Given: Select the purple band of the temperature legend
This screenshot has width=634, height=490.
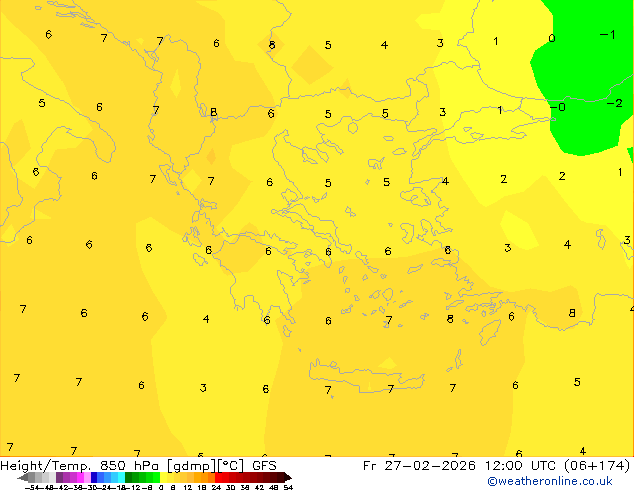Looking at the screenshot, I should pyautogui.click(x=74, y=477).
